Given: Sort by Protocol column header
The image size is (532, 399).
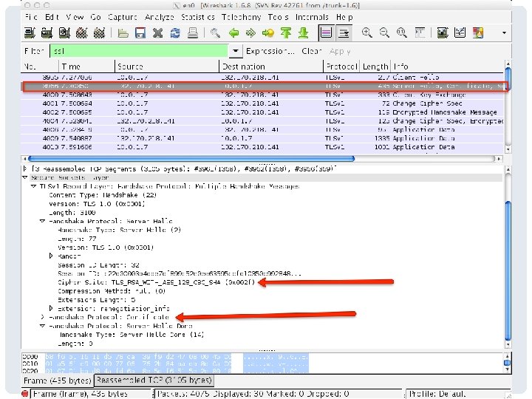Looking at the screenshot, I should [x=341, y=66].
